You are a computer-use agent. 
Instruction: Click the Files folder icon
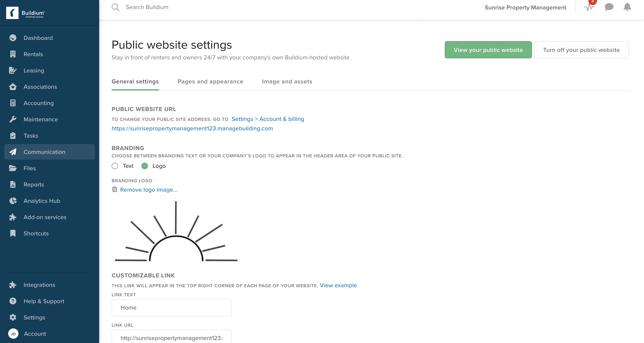pos(13,168)
